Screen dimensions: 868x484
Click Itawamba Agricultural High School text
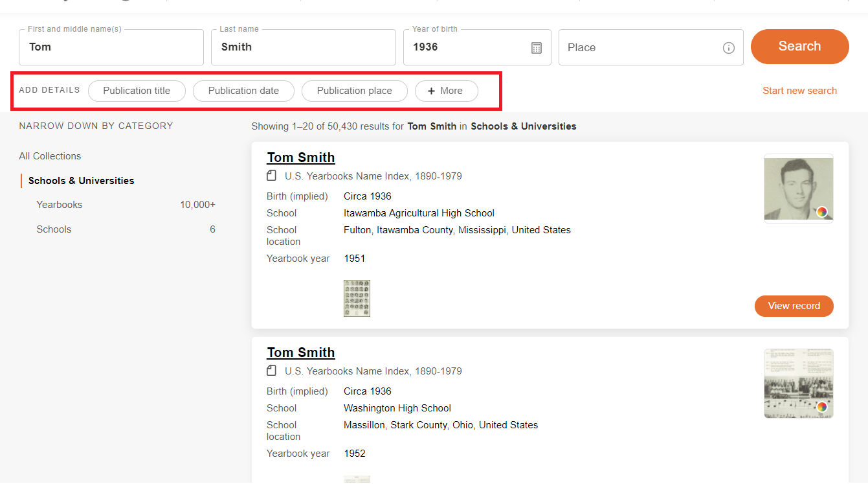tap(419, 213)
